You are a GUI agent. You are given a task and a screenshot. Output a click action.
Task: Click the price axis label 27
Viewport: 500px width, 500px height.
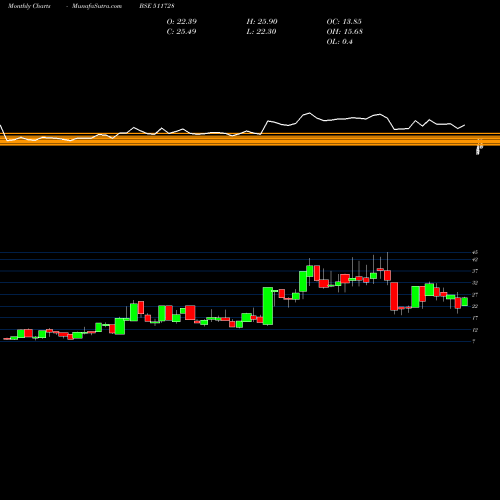click(x=475, y=295)
